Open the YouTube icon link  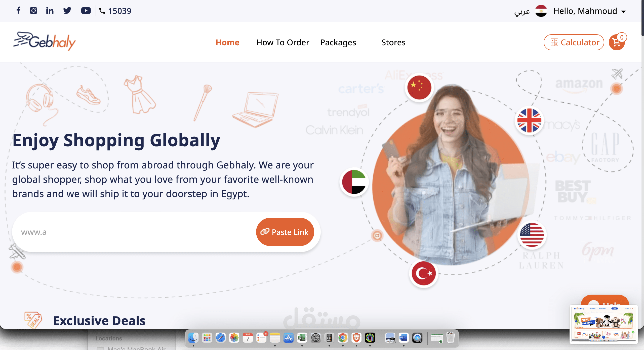(x=86, y=11)
